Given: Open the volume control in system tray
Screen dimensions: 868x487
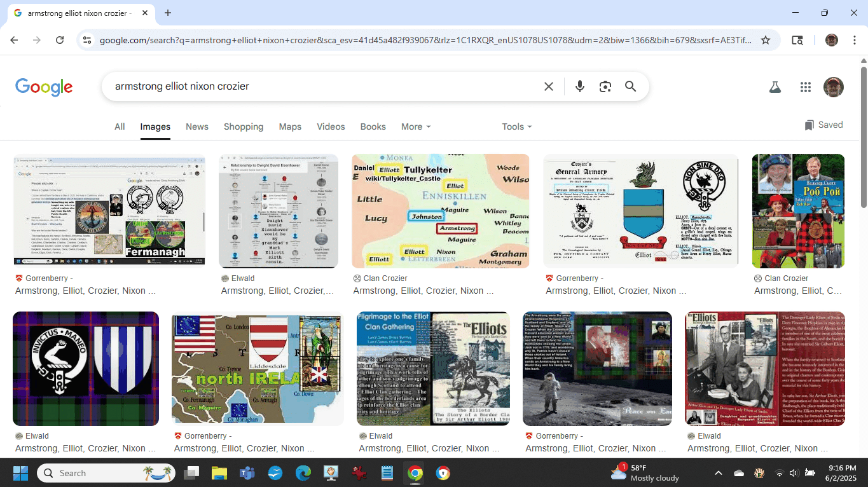Looking at the screenshot, I should click(x=794, y=473).
